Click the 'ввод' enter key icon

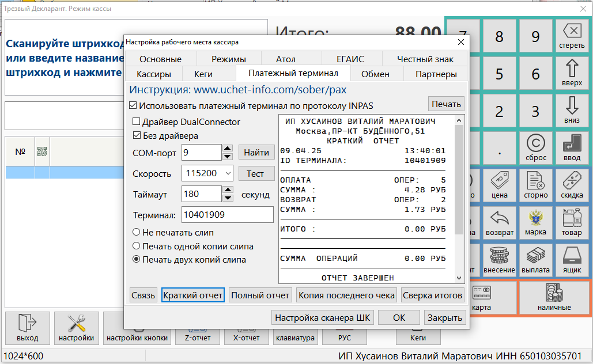[x=571, y=147]
